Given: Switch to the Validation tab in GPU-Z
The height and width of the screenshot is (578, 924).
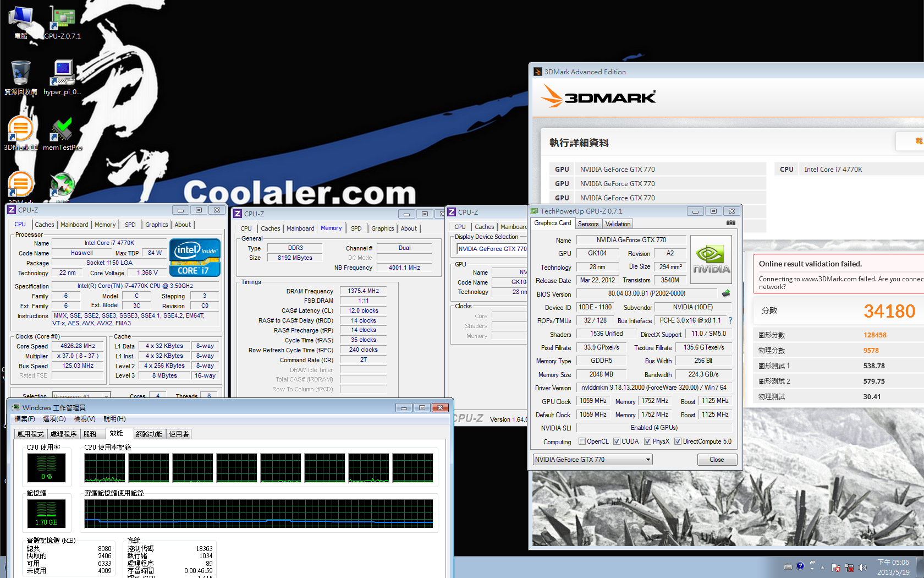Looking at the screenshot, I should pos(618,224).
